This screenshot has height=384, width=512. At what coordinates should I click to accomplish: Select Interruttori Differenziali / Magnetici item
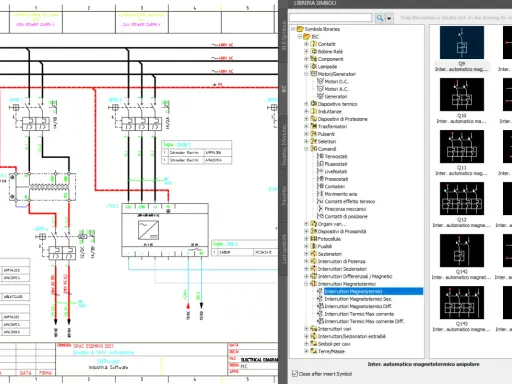pos(355,276)
